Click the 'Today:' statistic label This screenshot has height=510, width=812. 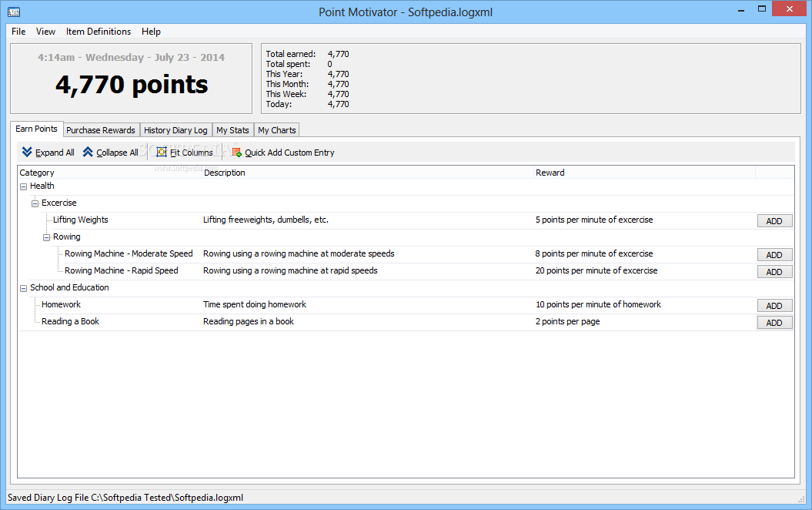tap(279, 104)
